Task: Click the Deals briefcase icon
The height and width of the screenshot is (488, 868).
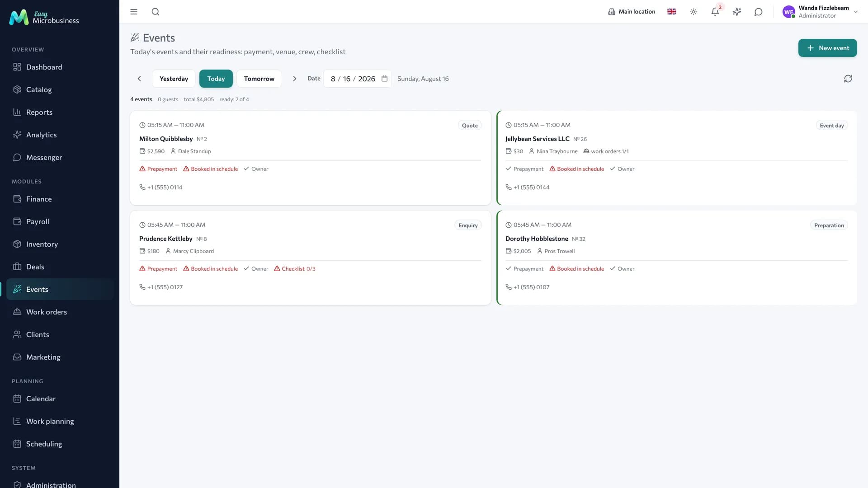Action: coord(17,267)
